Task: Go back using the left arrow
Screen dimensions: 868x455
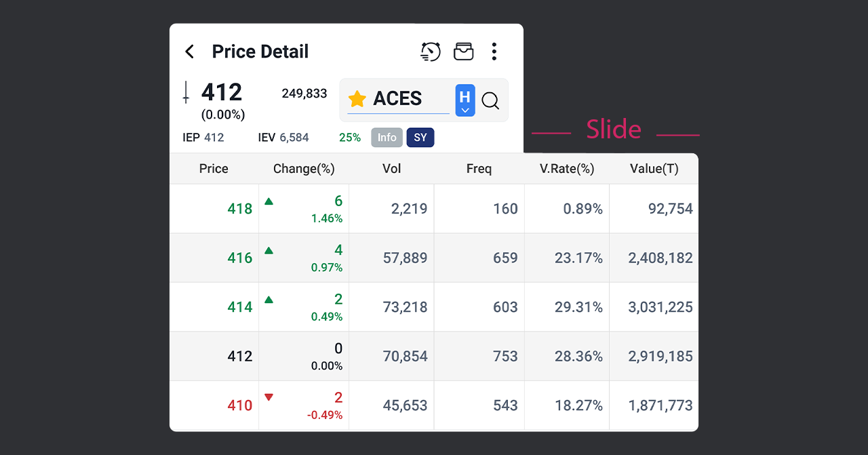Action: 190,52
